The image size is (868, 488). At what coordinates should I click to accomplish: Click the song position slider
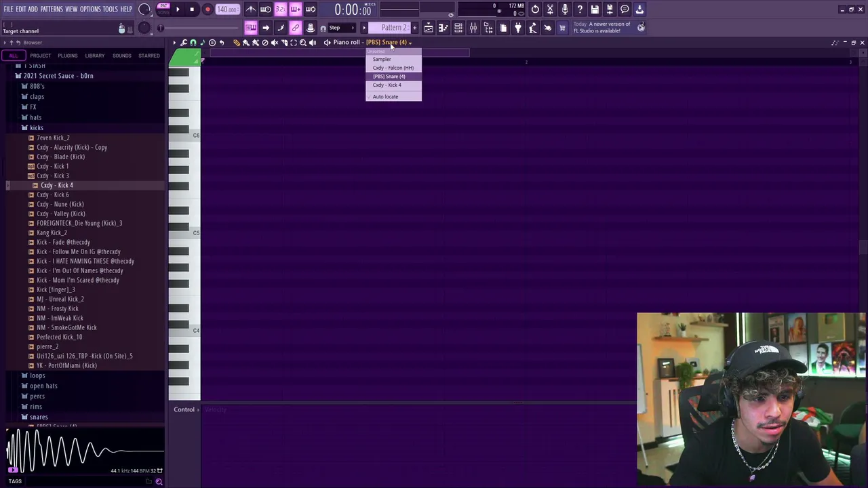(201, 28)
